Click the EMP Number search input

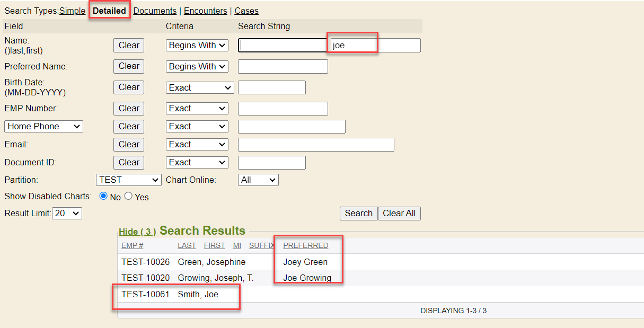283,109
